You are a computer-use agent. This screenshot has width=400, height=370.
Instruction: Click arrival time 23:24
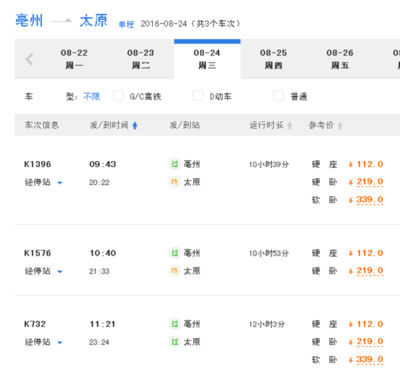pyautogui.click(x=99, y=342)
